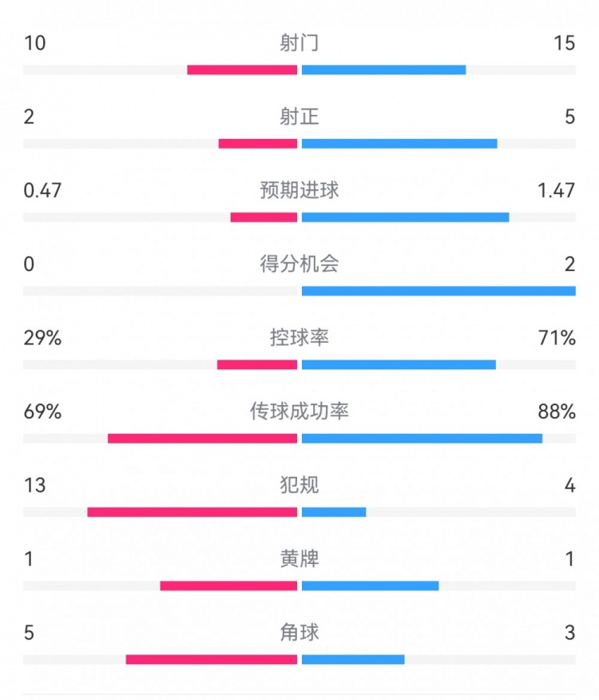
Task: Click the 射门 stat label
Action: tap(299, 43)
